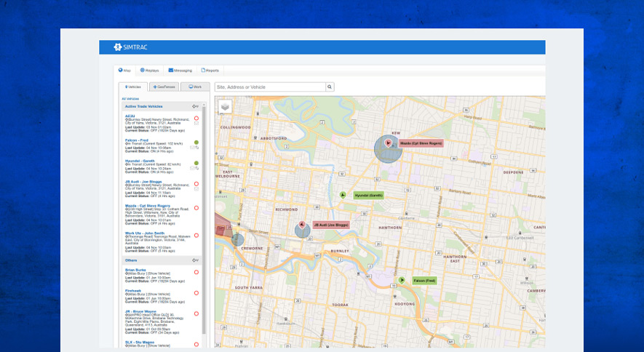Open the Messaging tab
The image size is (644, 352).
180,70
